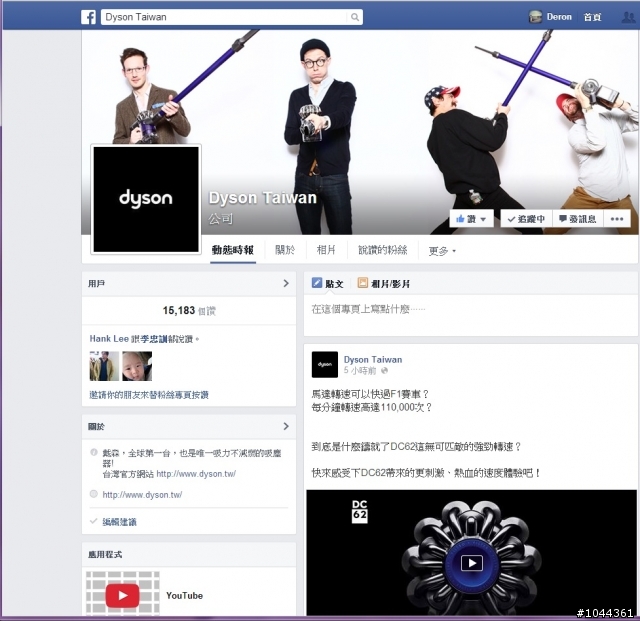Click the search magnifier icon
This screenshot has height=621, width=640.
click(x=355, y=17)
